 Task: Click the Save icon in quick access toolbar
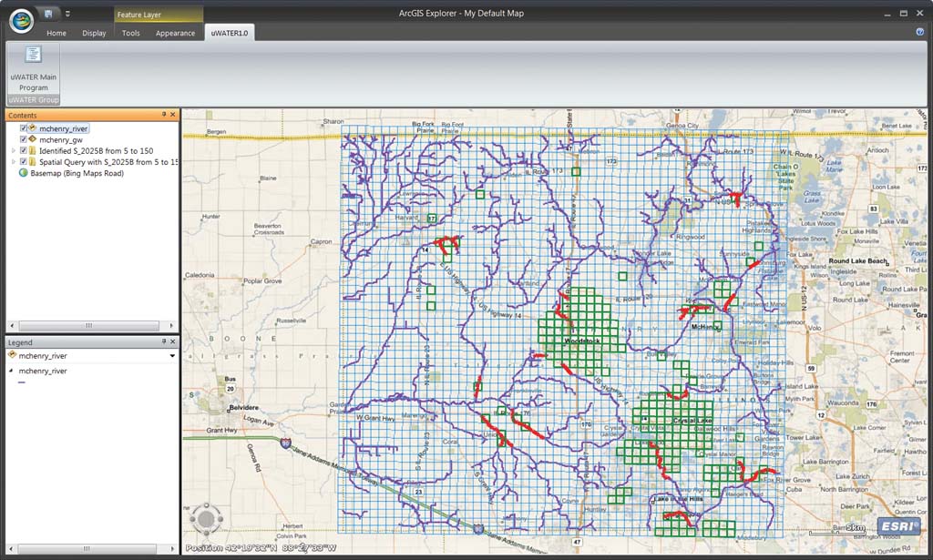(x=48, y=13)
